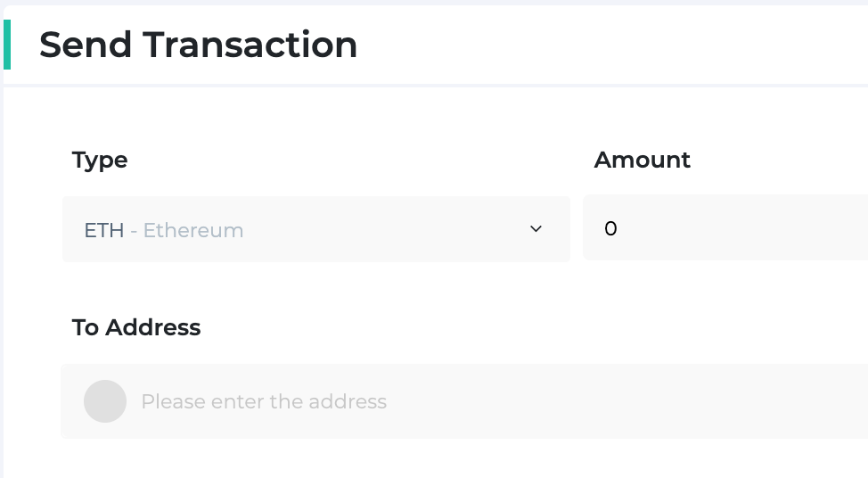The width and height of the screenshot is (868, 478).
Task: Click the "0" value in Amount box
Action: 610,229
